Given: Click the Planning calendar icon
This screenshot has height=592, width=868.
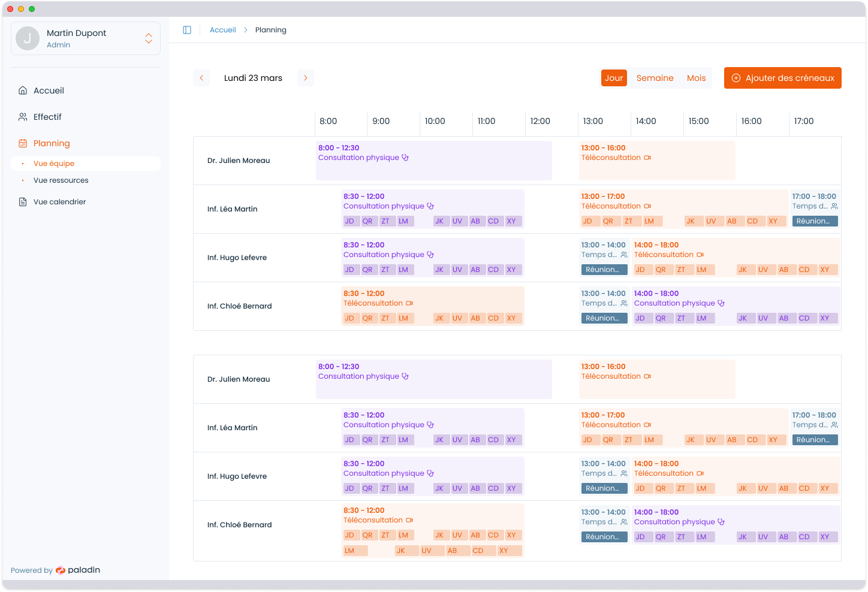Looking at the screenshot, I should [23, 143].
